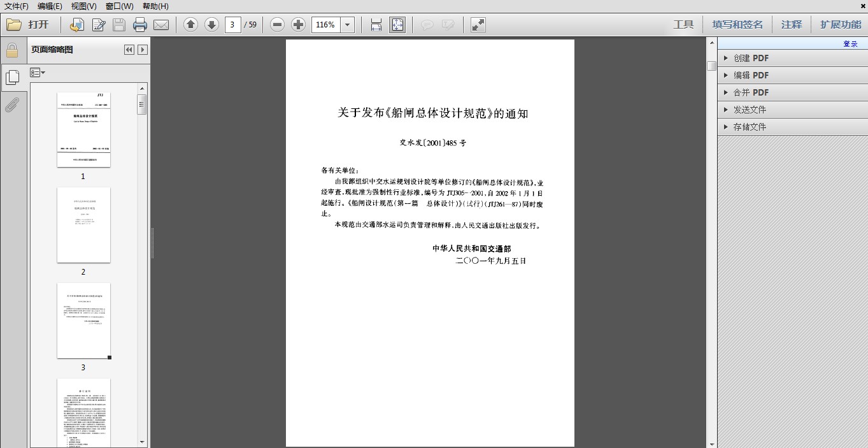Click the signature 中华人民共和国交通部
The image size is (868, 448).
coord(471,249)
